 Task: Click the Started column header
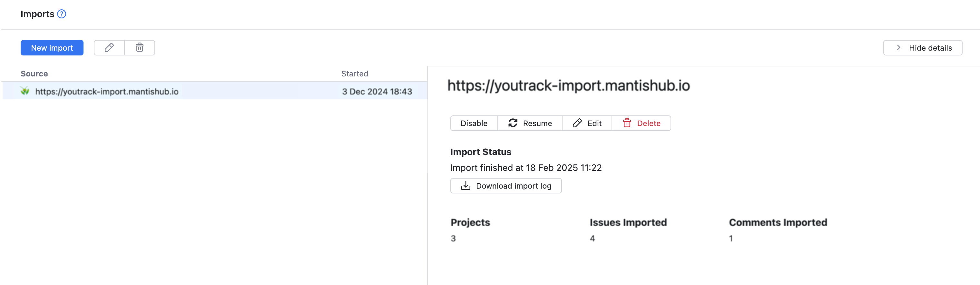[355, 74]
